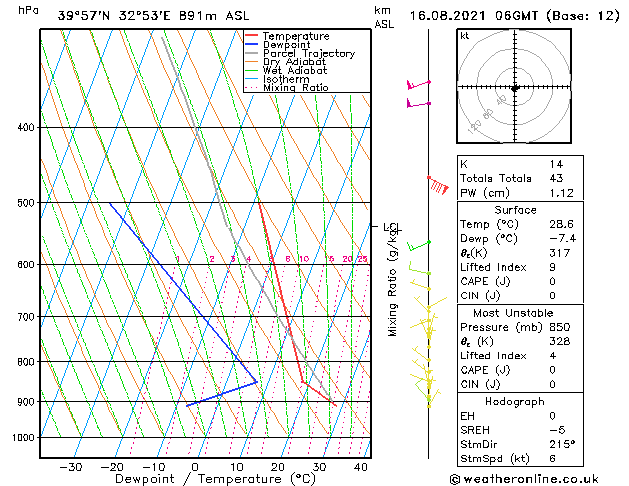629x486 pixels.
Task: Click the PW (cm) value 1.12
Action: 561,193
